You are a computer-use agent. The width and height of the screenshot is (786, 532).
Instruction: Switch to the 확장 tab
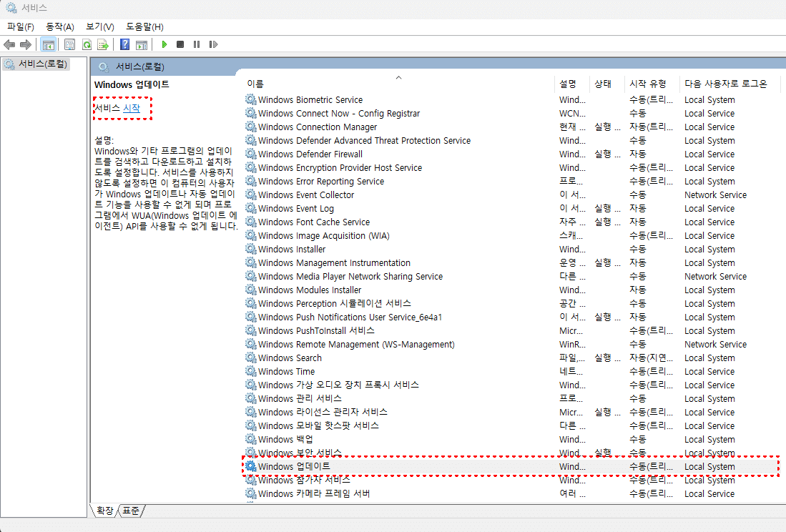[x=104, y=511]
